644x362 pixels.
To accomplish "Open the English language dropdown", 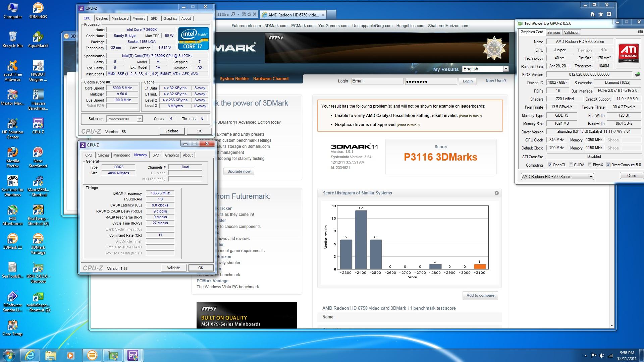I will click(485, 69).
